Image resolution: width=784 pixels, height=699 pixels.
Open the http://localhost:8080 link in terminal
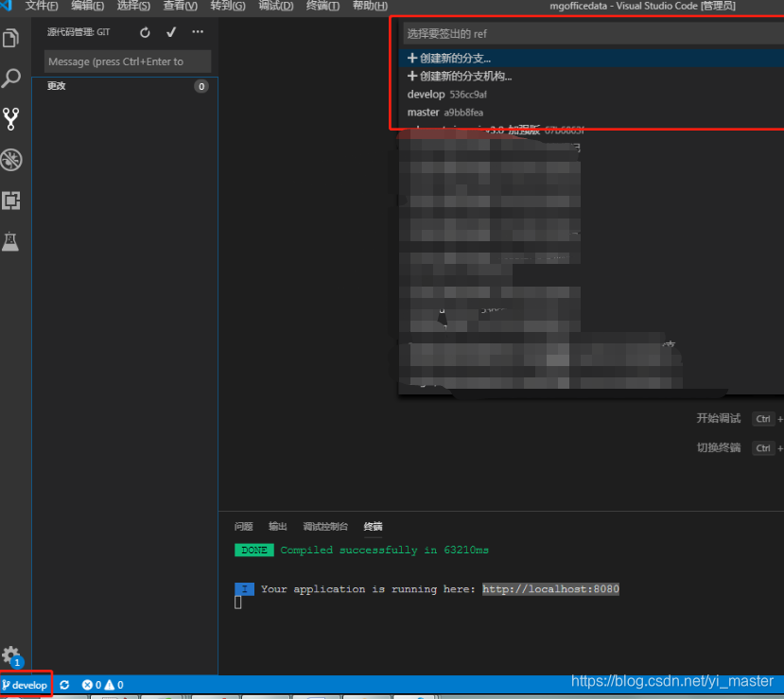tap(550, 589)
